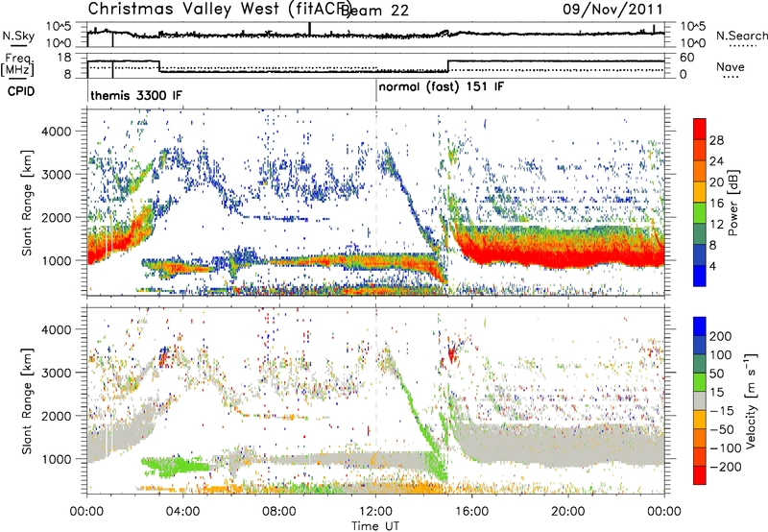Click the plot title 'Christmas Valley West (fitACF)'
The image size is (768, 532).
(x=220, y=9)
